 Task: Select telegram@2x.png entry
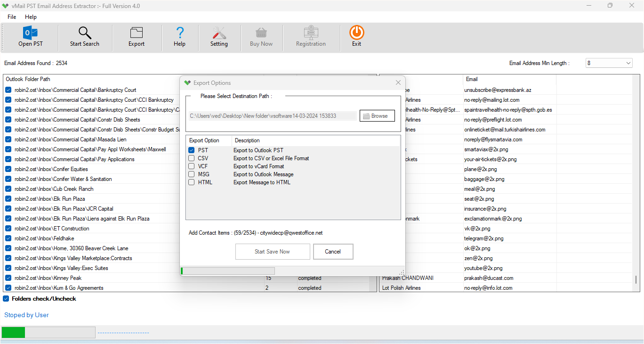tap(484, 238)
